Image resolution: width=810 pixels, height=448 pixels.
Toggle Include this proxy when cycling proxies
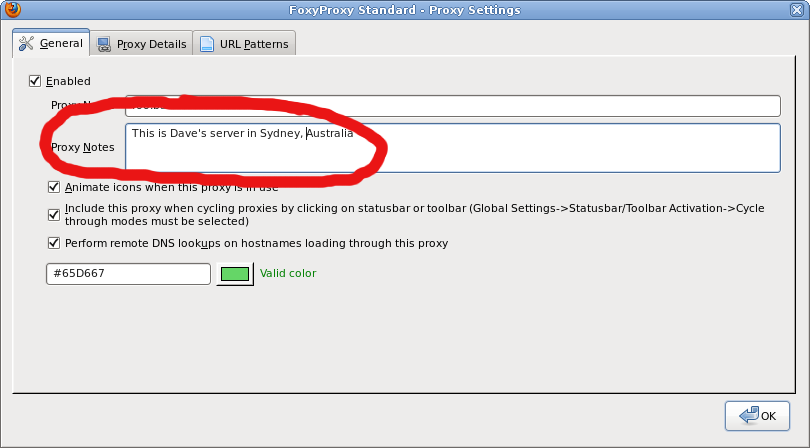(x=54, y=214)
